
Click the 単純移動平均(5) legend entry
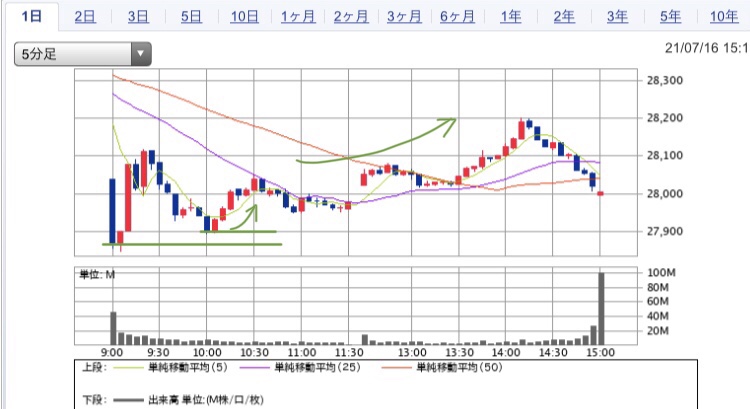click(171, 367)
